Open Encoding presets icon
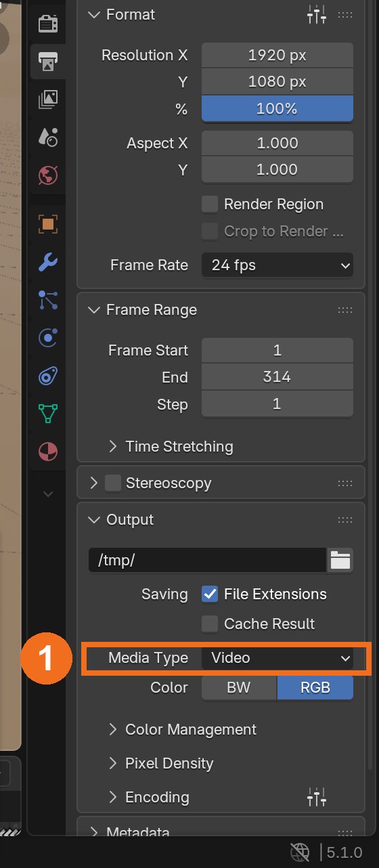The image size is (379, 868). (x=317, y=797)
